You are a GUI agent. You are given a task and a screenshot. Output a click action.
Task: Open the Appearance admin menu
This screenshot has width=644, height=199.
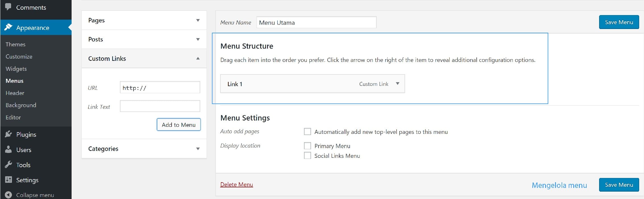tap(36, 27)
